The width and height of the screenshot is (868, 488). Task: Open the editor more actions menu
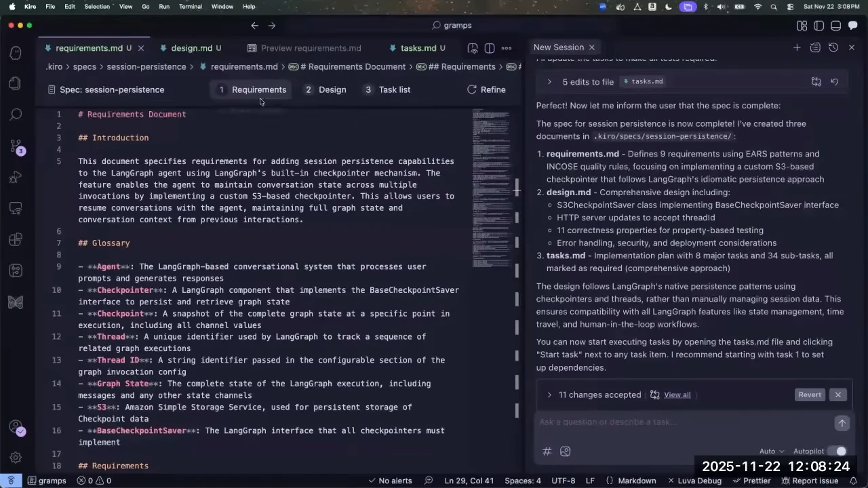click(x=507, y=48)
